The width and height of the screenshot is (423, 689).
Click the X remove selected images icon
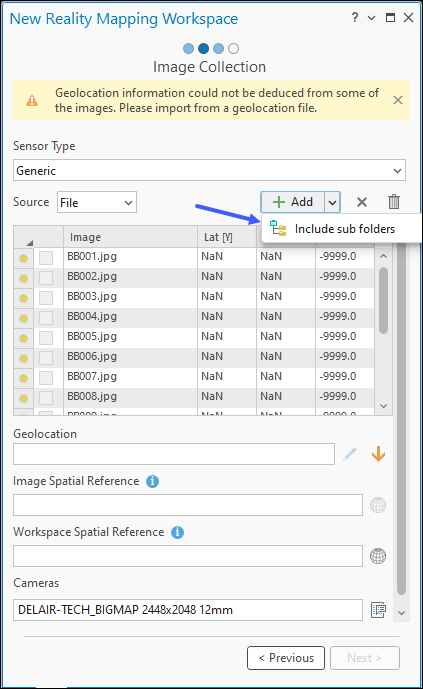362,202
